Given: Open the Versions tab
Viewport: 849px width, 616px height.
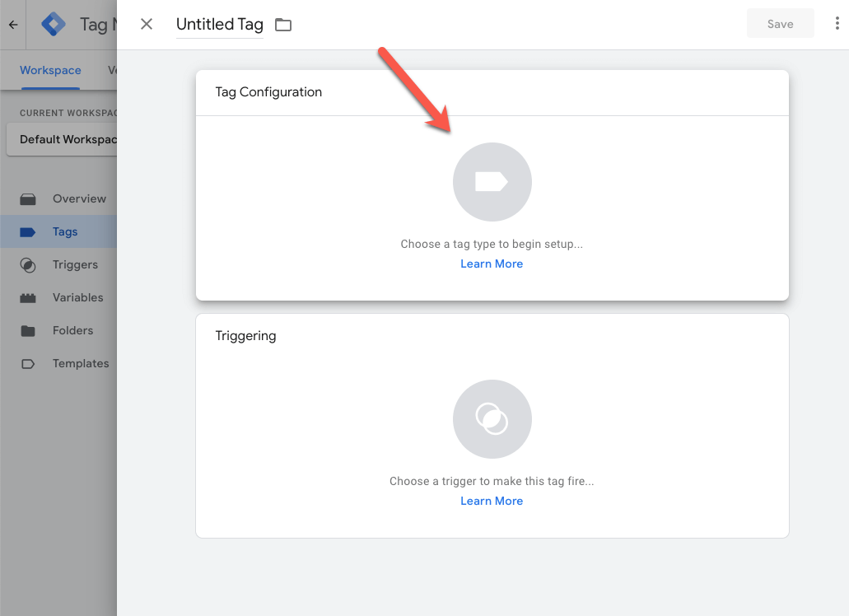Looking at the screenshot, I should coord(113,70).
